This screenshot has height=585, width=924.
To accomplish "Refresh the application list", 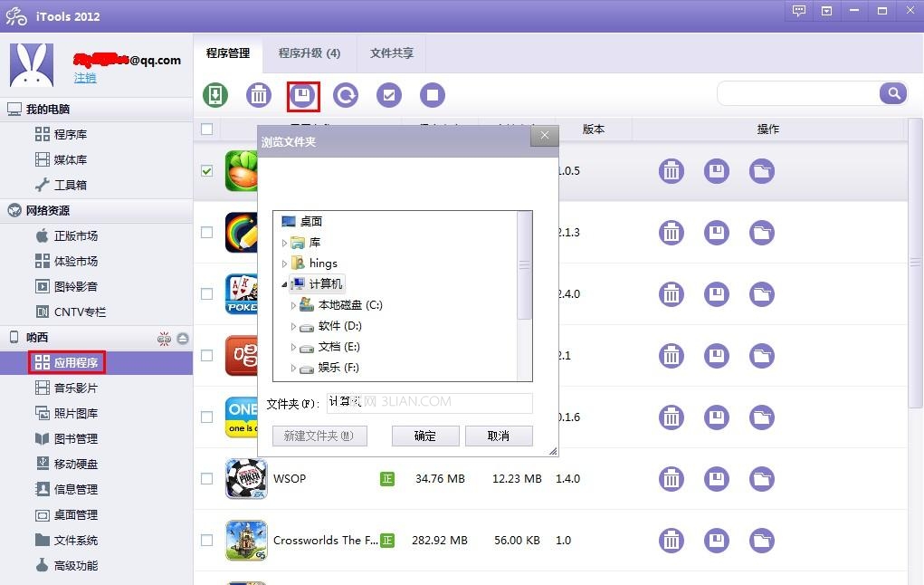I will (x=346, y=94).
